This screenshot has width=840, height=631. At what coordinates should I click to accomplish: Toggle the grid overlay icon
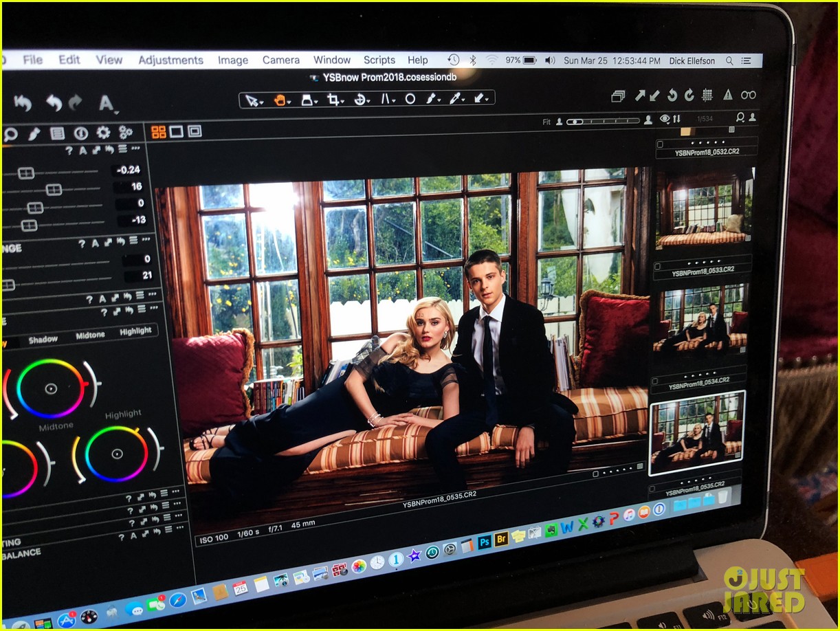(x=707, y=96)
